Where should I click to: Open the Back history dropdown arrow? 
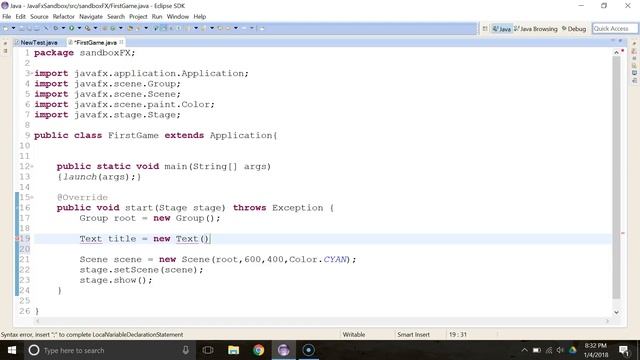point(236,28)
